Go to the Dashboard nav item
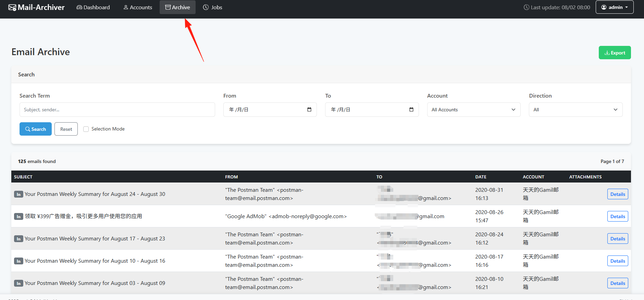 93,7
